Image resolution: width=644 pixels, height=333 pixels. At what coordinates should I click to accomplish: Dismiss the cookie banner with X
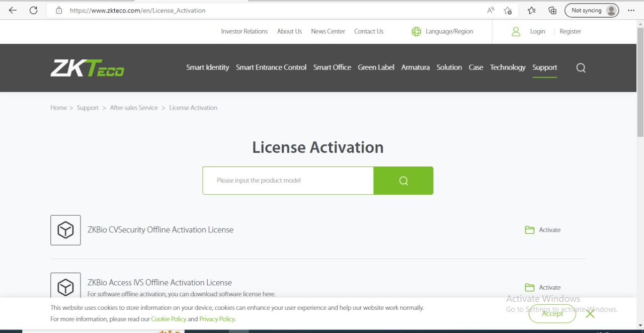(x=590, y=313)
